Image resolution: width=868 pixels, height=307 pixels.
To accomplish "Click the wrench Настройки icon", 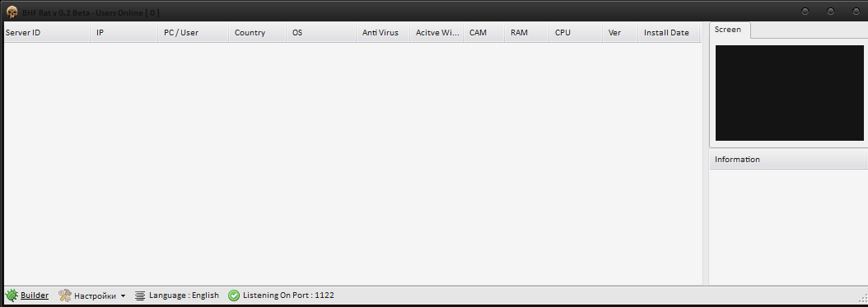I will coord(65,295).
